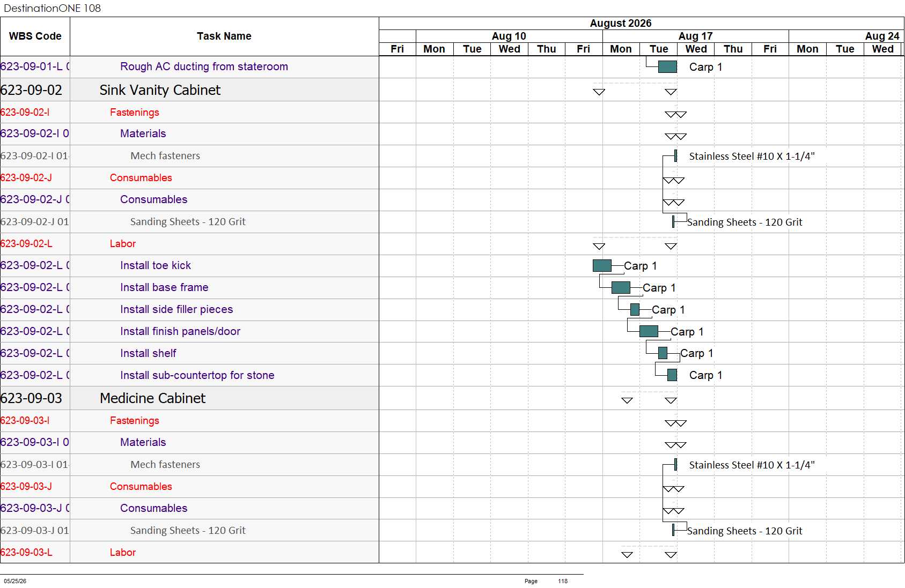Click the Task Name column header
This screenshot has height=588, width=905.
pyautogui.click(x=224, y=36)
